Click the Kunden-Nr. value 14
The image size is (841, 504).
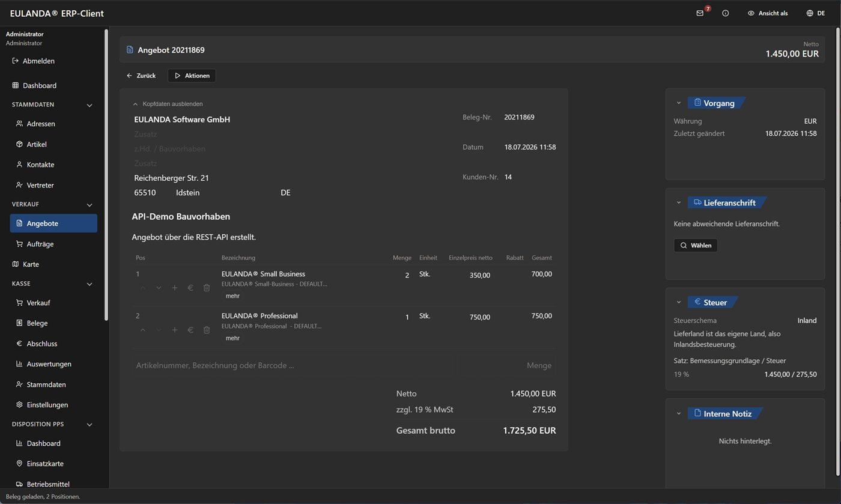click(508, 177)
